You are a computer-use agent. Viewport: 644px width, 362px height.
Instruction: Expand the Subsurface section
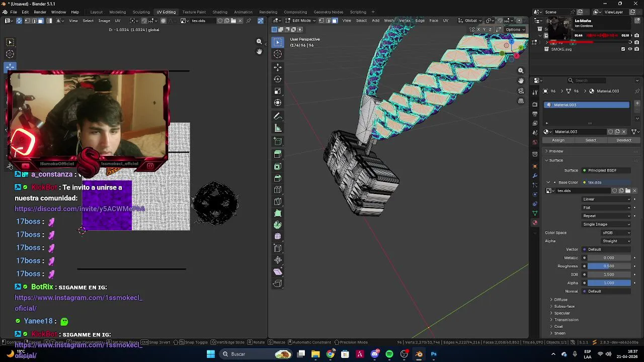[564, 306]
